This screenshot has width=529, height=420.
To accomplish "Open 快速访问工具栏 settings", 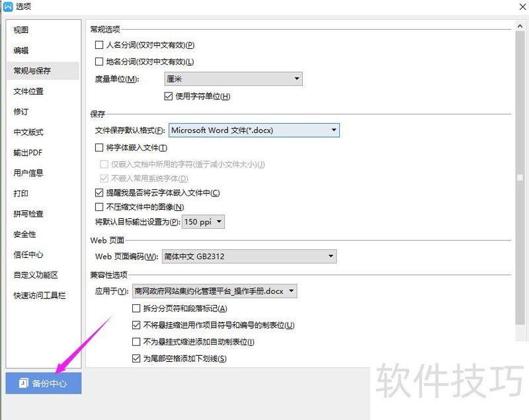I will tap(43, 296).
